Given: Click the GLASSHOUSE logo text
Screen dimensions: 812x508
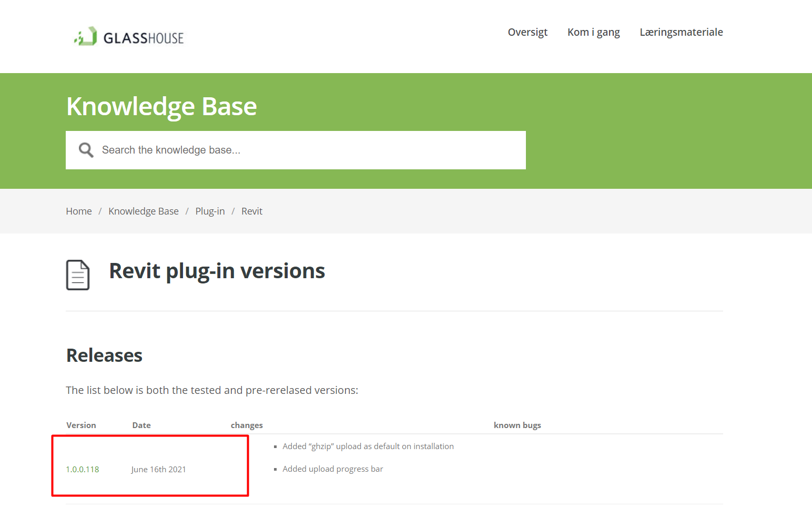Looking at the screenshot, I should tap(143, 38).
